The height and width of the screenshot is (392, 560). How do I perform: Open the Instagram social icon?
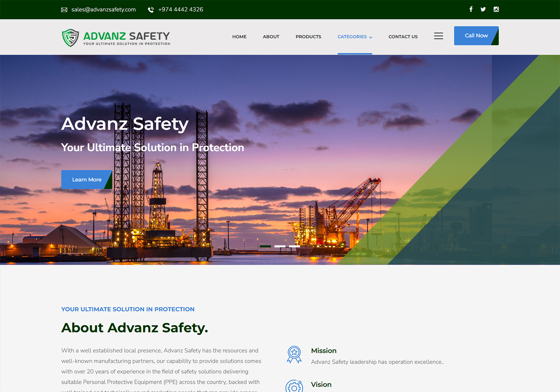tap(496, 9)
